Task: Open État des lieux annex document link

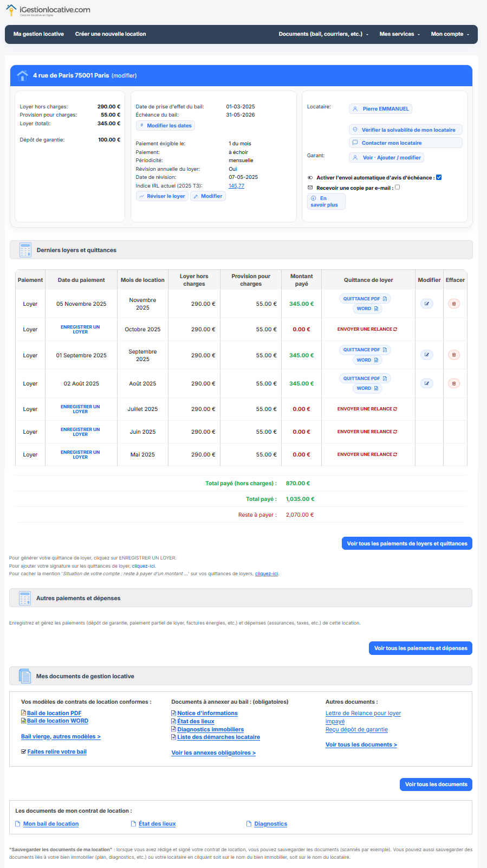Action: [x=196, y=722]
